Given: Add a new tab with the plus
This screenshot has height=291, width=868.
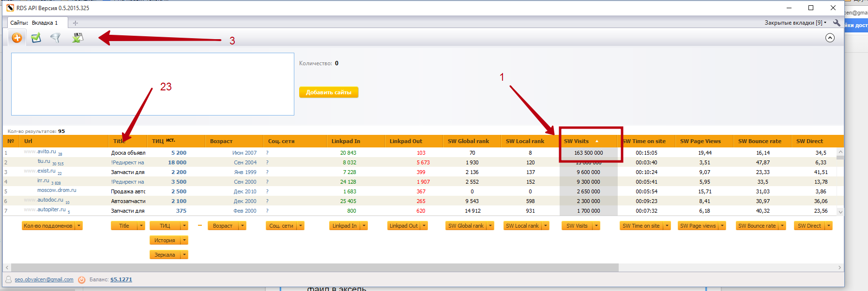Looking at the screenshot, I should (x=75, y=23).
